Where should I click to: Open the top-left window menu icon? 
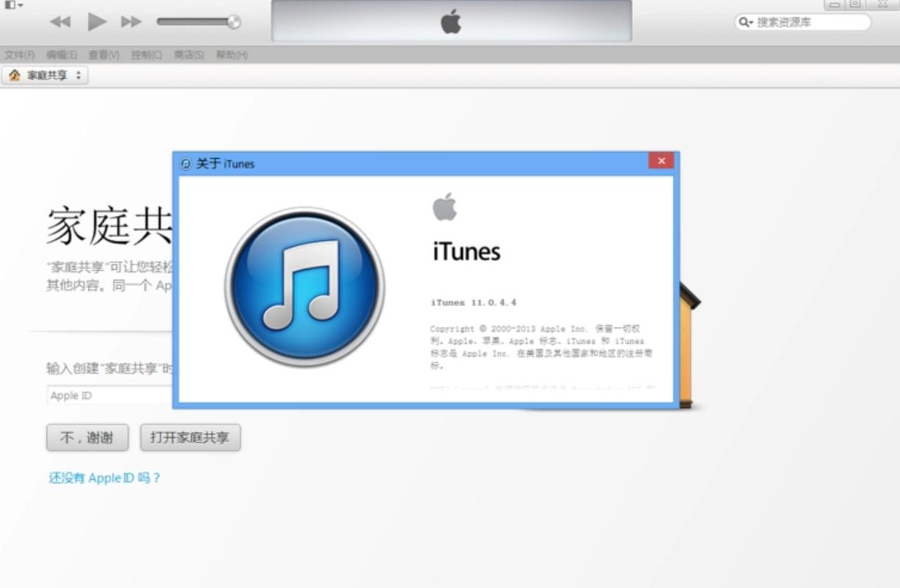point(14,4)
